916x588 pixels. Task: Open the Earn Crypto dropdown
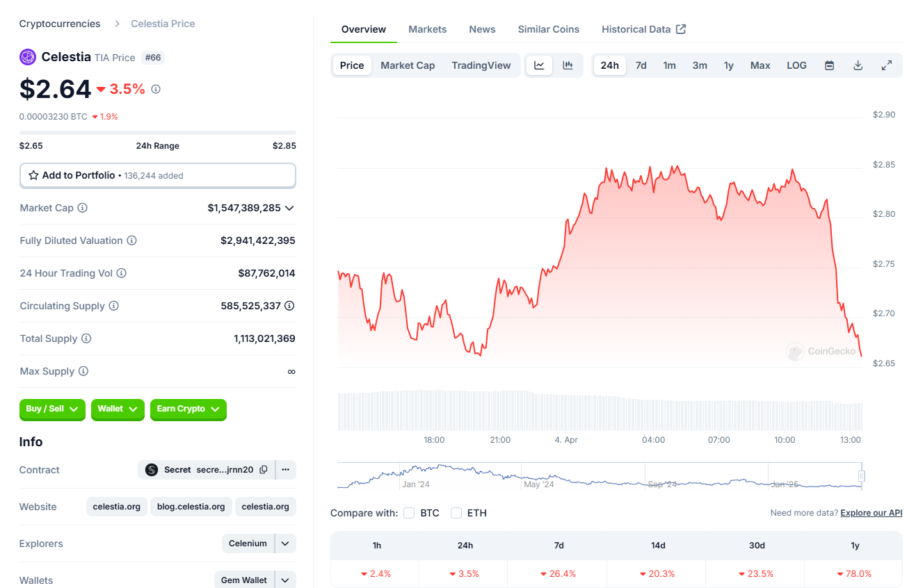point(188,409)
